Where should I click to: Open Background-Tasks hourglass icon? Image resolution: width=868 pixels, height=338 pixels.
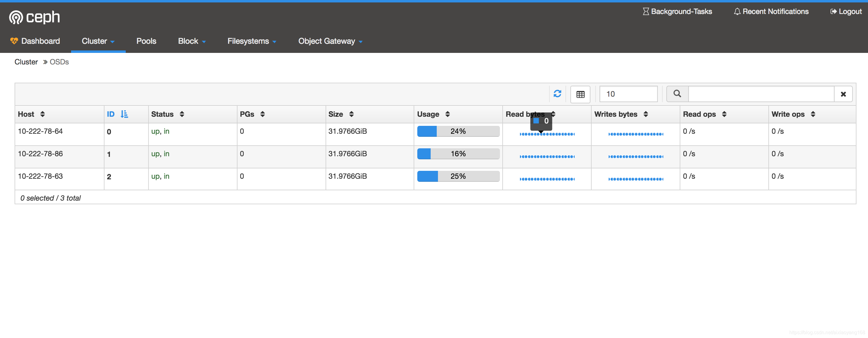tap(645, 12)
